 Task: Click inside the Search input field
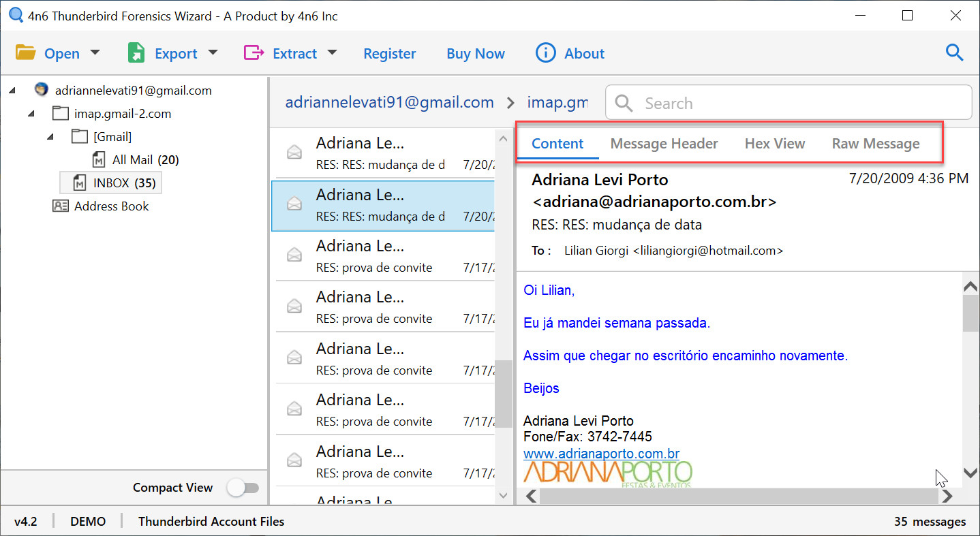788,103
